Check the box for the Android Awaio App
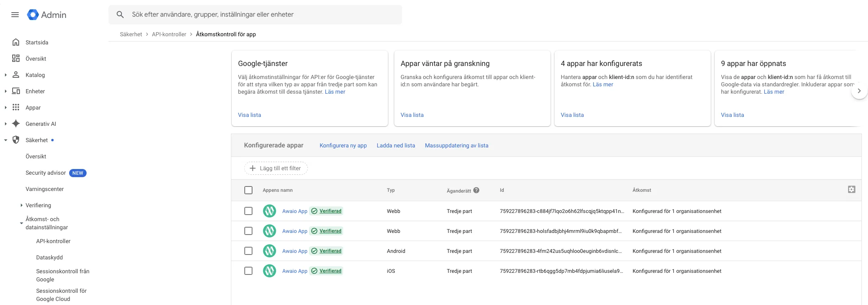The height and width of the screenshot is (305, 868). [x=248, y=251]
